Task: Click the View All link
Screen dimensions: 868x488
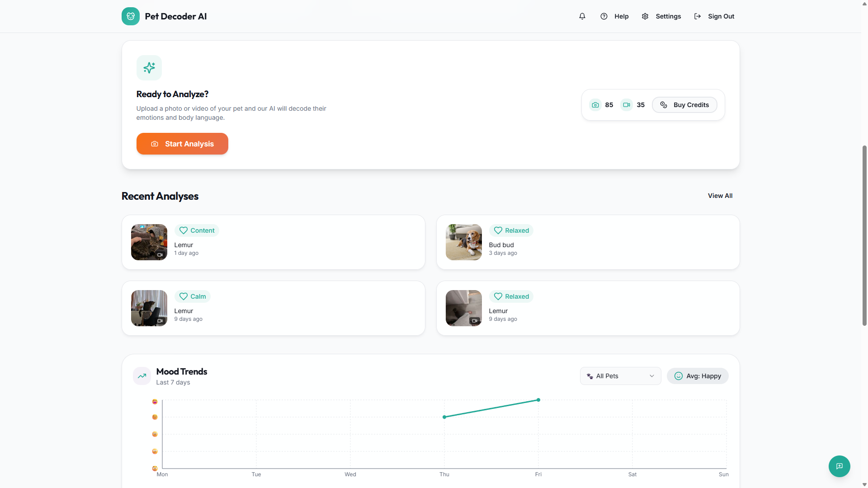Action: [720, 196]
